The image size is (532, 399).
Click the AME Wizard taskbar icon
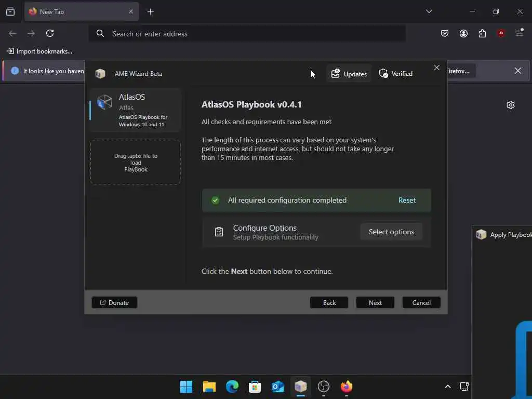click(301, 387)
